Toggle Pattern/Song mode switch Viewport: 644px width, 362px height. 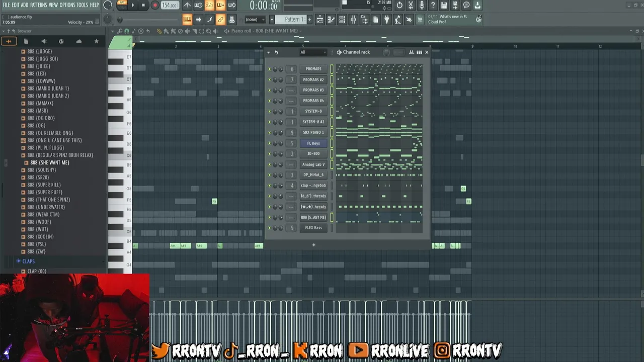(x=122, y=5)
